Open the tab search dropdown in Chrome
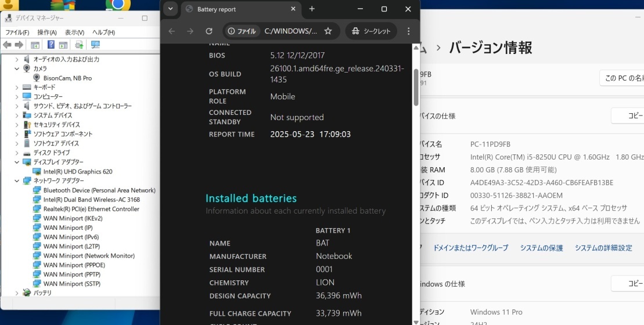This screenshot has width=644, height=325. click(x=170, y=9)
